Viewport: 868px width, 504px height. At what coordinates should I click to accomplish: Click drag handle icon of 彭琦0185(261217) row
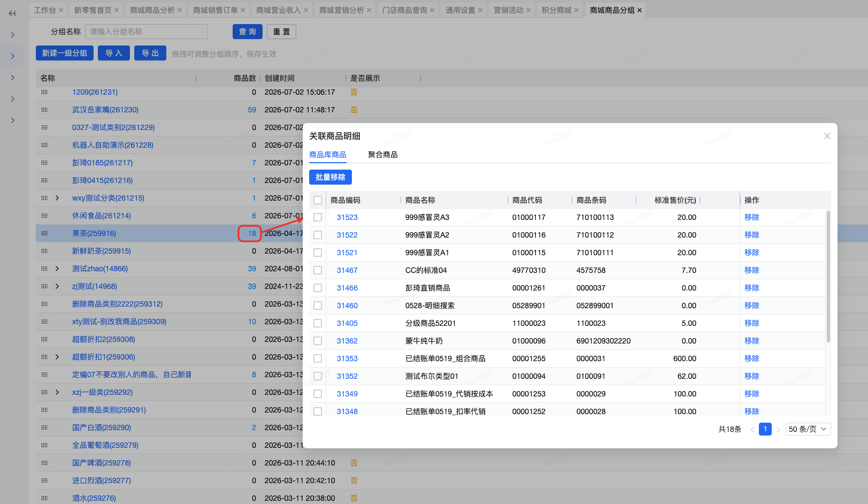pyautogui.click(x=44, y=163)
